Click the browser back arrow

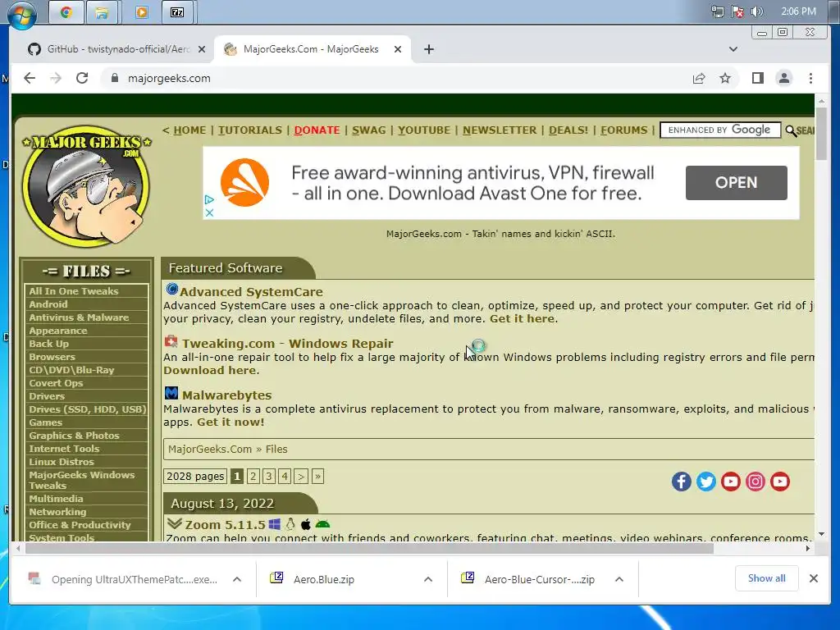(x=30, y=78)
